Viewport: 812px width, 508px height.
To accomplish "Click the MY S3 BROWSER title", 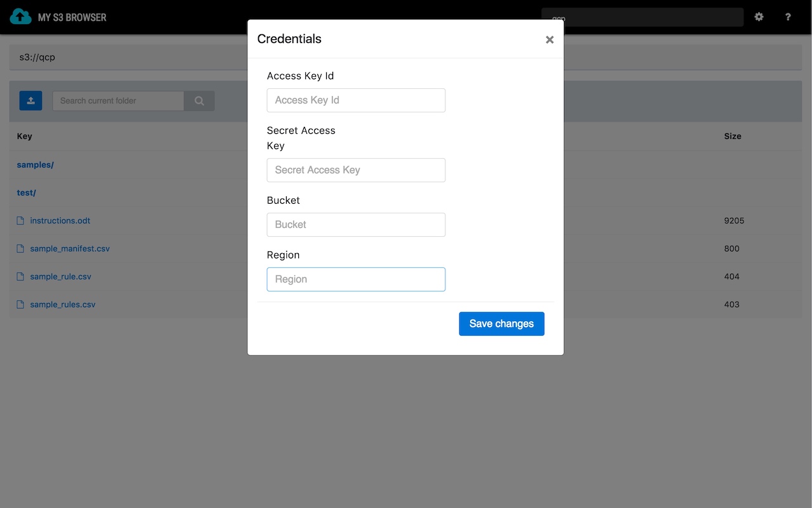I will pos(72,17).
